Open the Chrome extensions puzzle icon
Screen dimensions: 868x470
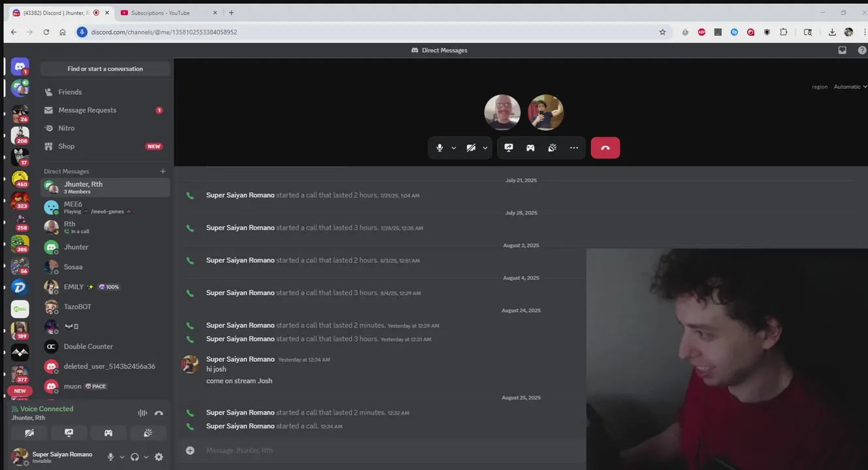point(784,32)
